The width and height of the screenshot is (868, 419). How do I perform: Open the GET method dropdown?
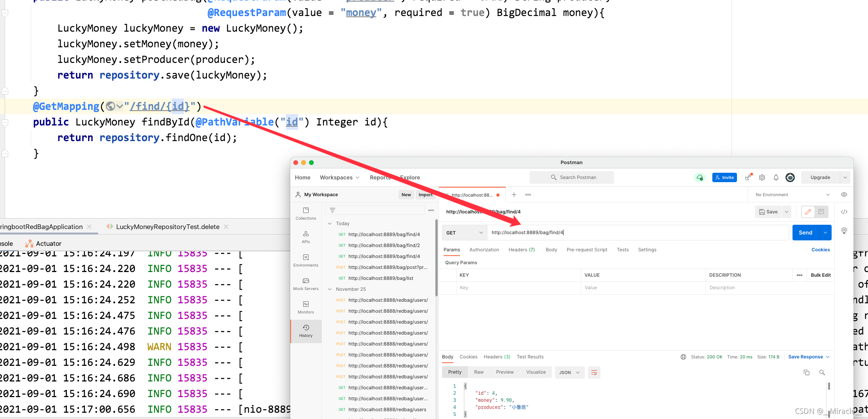click(x=464, y=233)
